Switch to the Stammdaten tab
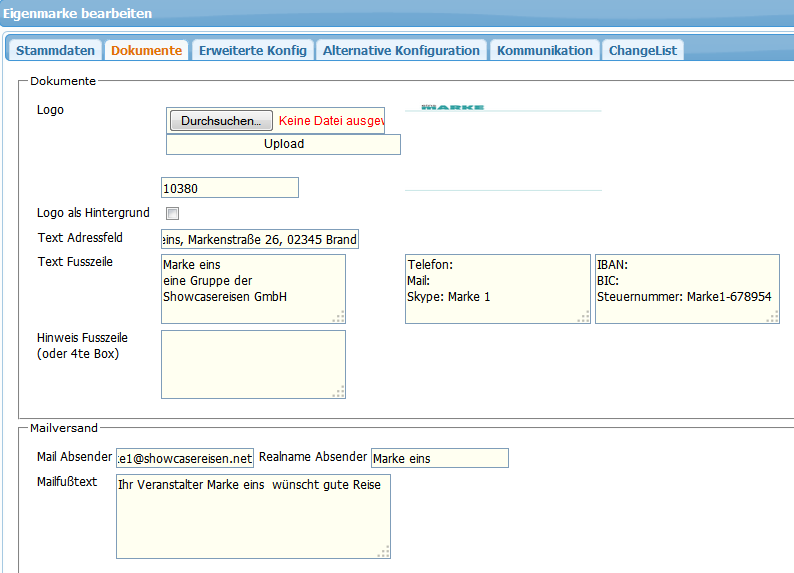 pos(56,51)
